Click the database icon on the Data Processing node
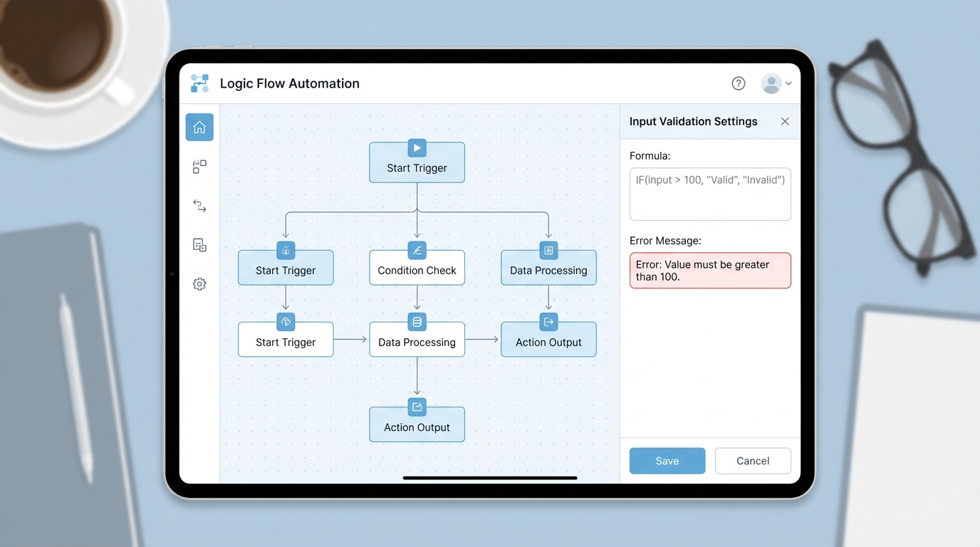980x547 pixels. coord(417,322)
